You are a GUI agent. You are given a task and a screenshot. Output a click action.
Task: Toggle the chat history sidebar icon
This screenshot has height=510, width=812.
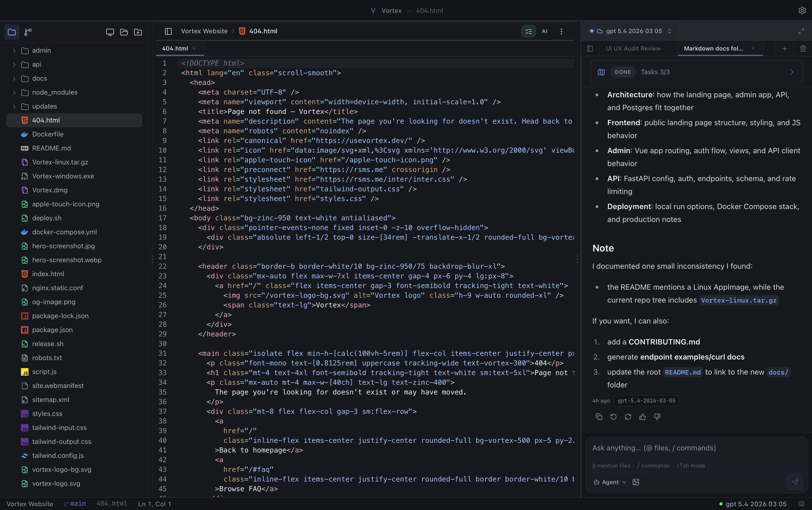[x=590, y=49]
